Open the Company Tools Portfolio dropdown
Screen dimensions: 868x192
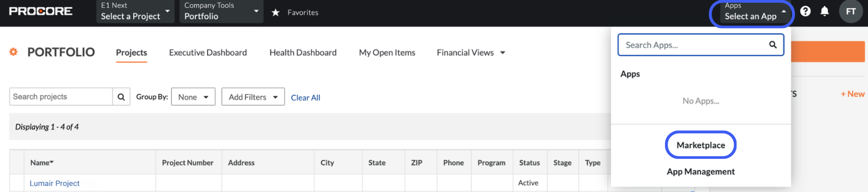coord(221,12)
